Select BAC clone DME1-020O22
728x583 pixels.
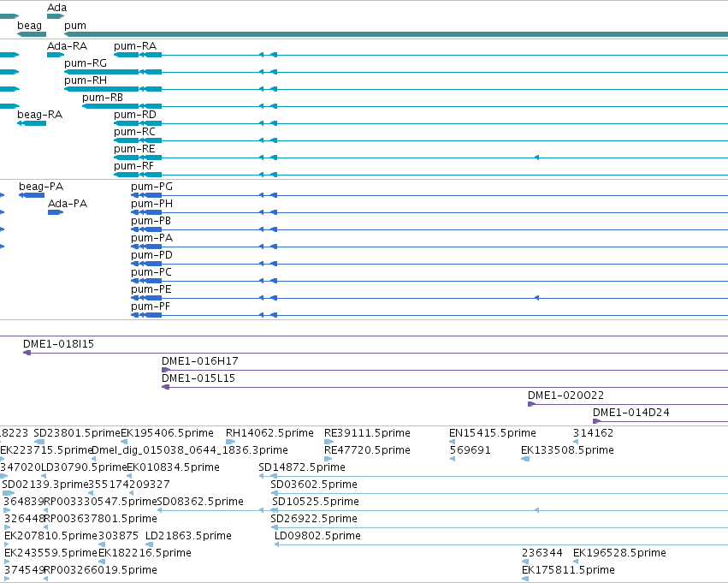point(566,396)
